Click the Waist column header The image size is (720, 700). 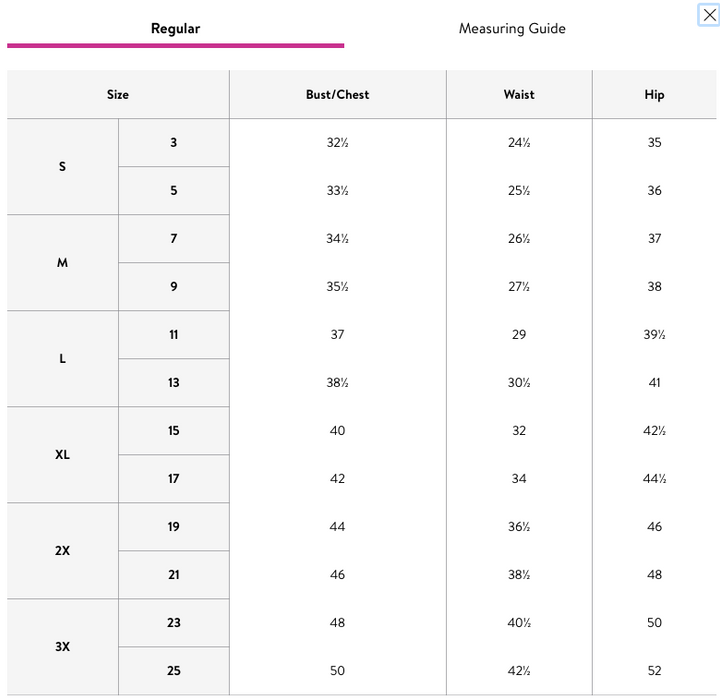(x=519, y=95)
